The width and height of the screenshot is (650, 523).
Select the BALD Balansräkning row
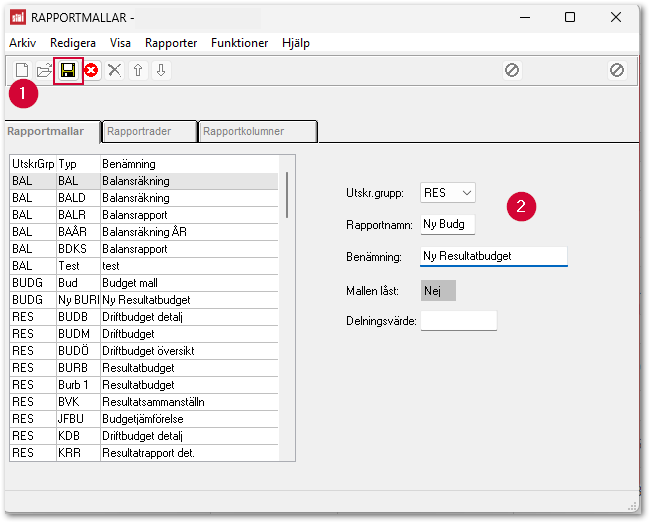tap(144, 198)
